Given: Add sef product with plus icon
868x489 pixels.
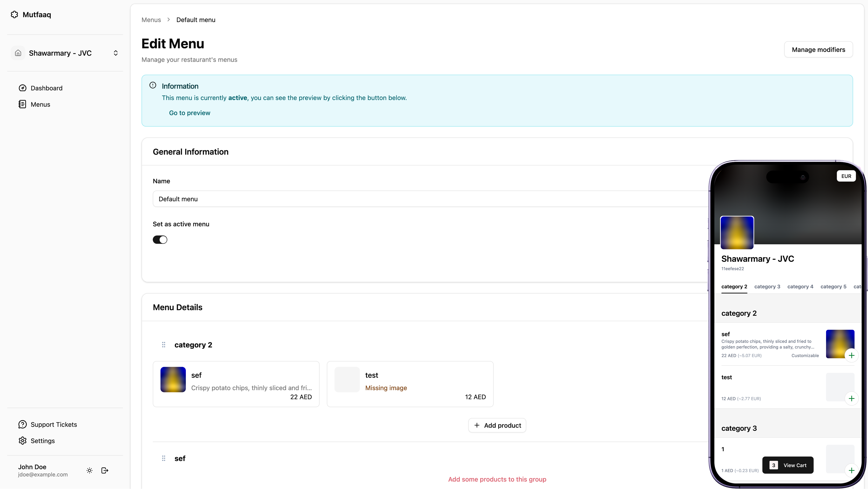Looking at the screenshot, I should point(851,355).
